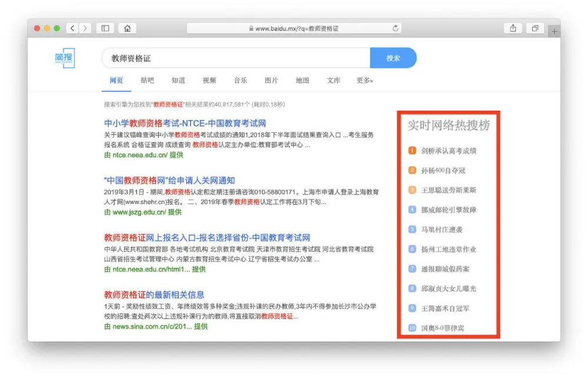Add a new tab with plus icon
The height and width of the screenshot is (378, 588).
coord(554,31)
